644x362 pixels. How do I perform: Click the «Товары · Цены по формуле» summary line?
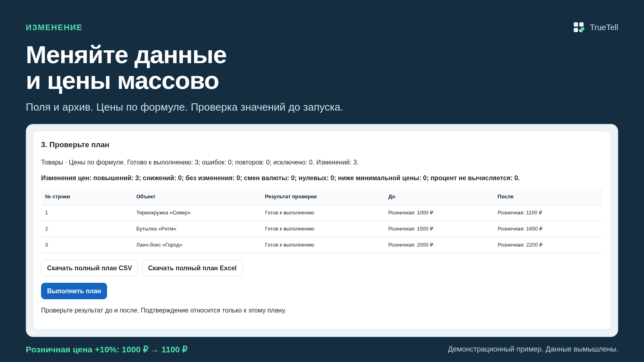pyautogui.click(x=200, y=162)
